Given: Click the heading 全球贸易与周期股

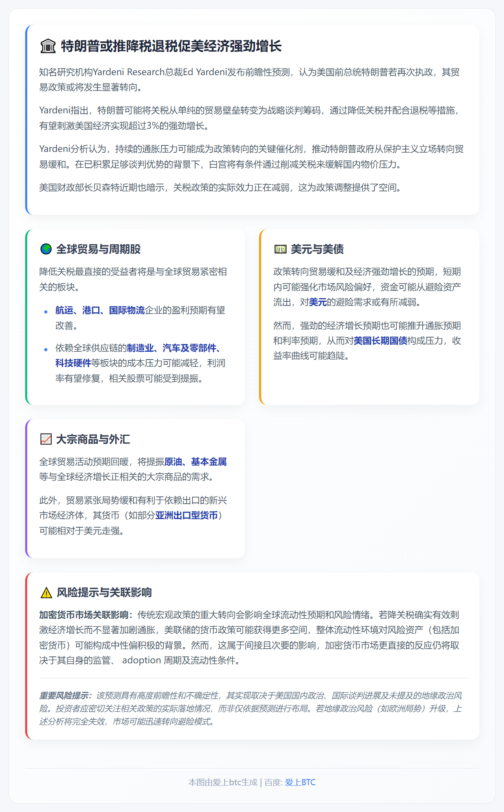Looking at the screenshot, I should 98,249.
